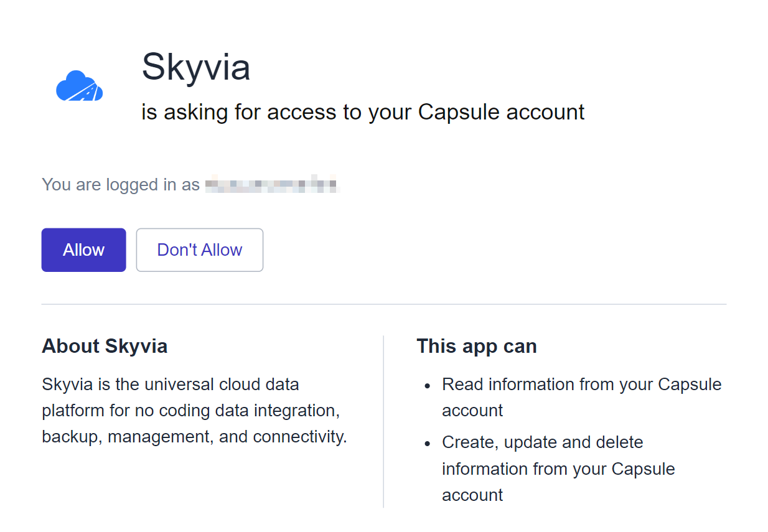
Task: Click the Skyvia blue cloud logo
Action: click(79, 85)
